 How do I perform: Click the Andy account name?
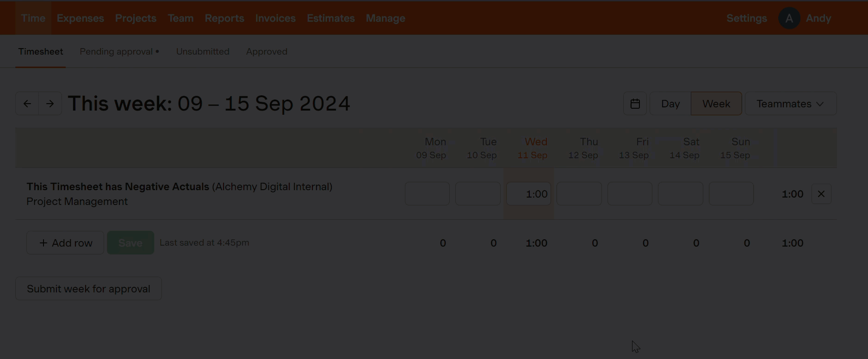[x=818, y=18]
